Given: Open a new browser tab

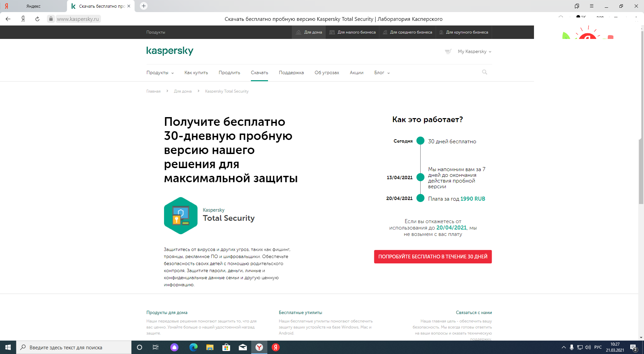Looking at the screenshot, I should pyautogui.click(x=144, y=6).
